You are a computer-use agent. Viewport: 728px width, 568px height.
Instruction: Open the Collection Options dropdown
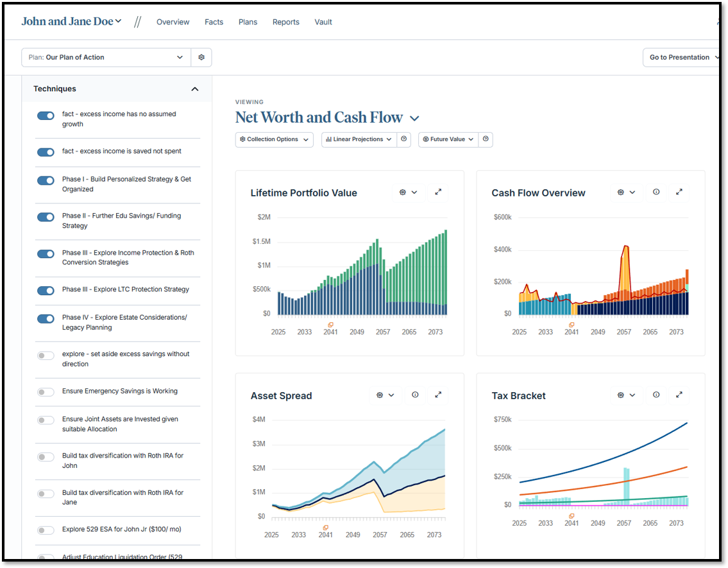(274, 139)
